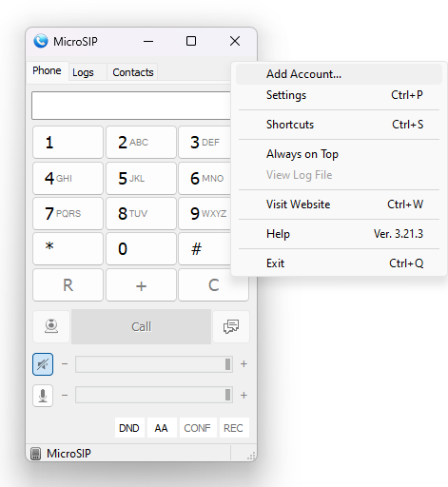Dial 4 GHI key
Image resolution: width=448 pixels, height=487 pixels.
pyautogui.click(x=68, y=178)
